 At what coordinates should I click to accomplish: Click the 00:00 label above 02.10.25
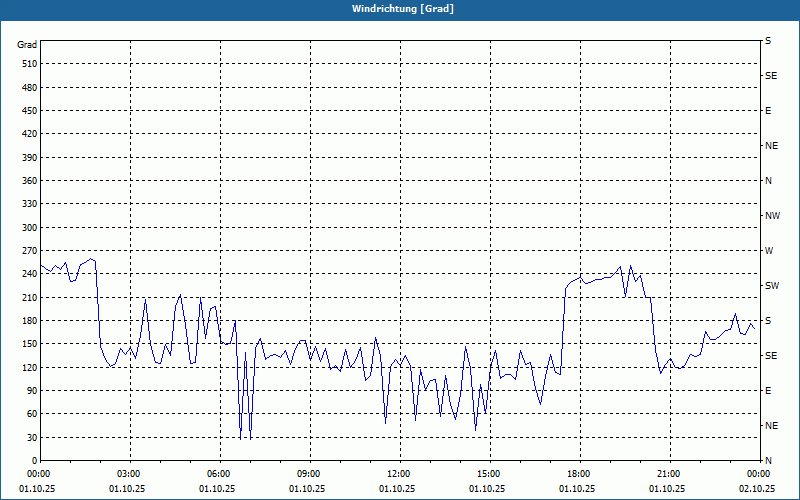pos(760,474)
